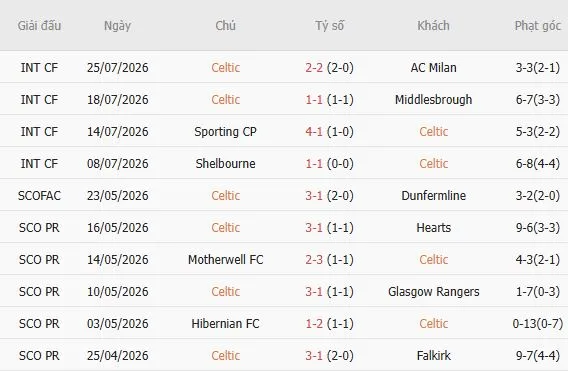Screen dimensions: 568x371
Task: Select the Tỷ số column header
Action: (329, 26)
